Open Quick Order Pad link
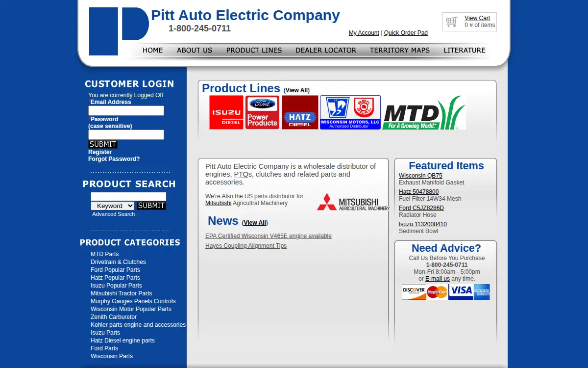 coord(406,33)
